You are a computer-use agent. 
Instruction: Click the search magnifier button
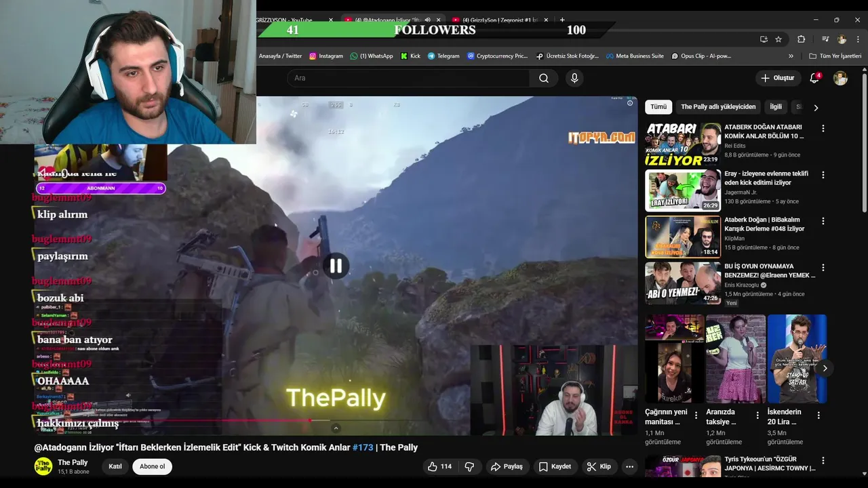tap(543, 78)
